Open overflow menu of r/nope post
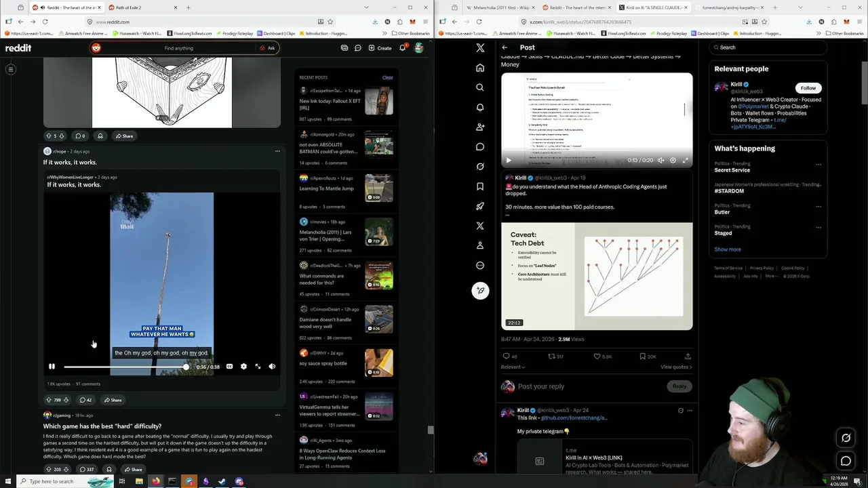The height and width of the screenshot is (488, 868). click(277, 151)
